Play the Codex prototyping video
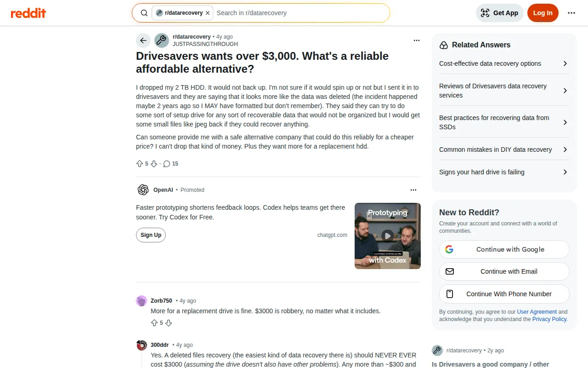588x368 pixels. [388, 236]
